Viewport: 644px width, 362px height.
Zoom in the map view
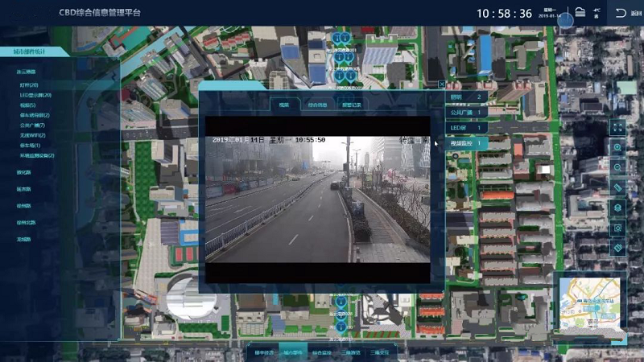(x=617, y=147)
